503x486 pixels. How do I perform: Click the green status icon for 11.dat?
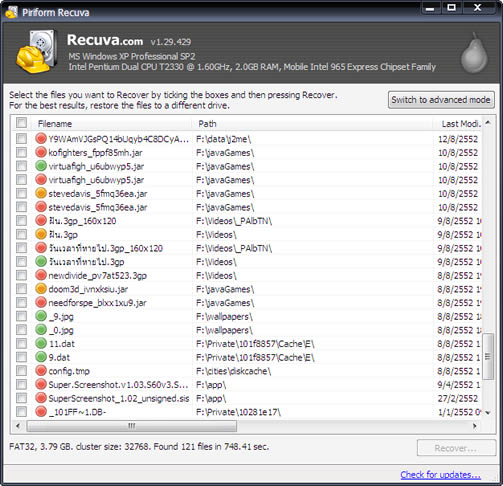pos(41,343)
